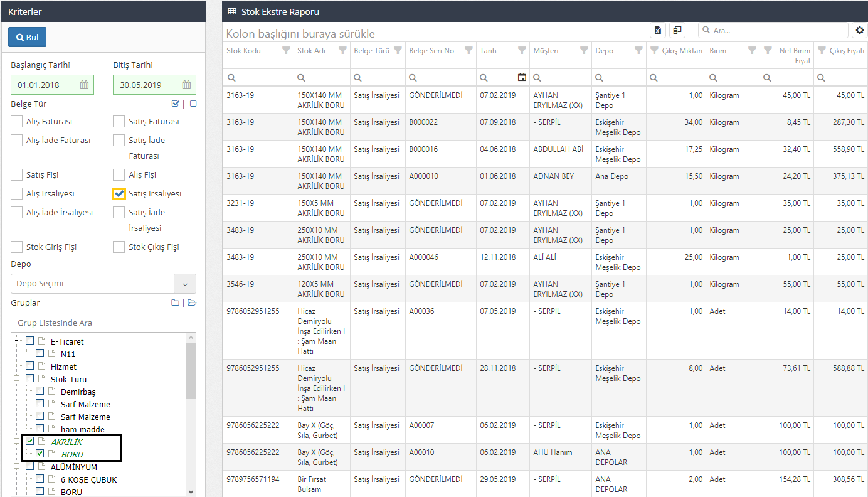This screenshot has height=497, width=868.
Task: Filter the Stok Kodu column
Action: tap(286, 51)
